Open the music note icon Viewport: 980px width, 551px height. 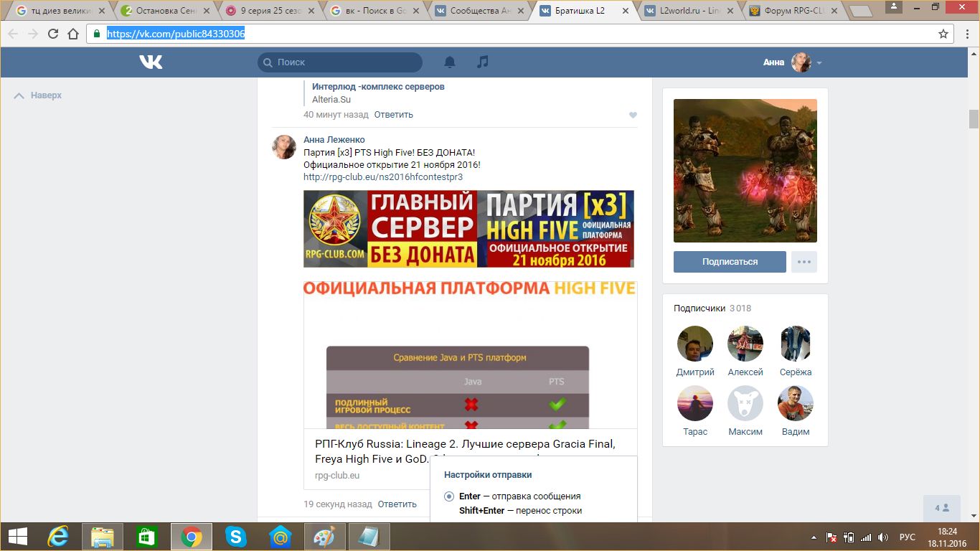pyautogui.click(x=483, y=62)
